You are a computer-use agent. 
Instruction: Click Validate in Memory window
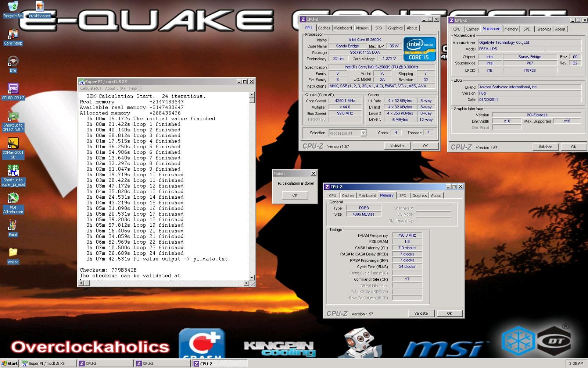(421, 313)
